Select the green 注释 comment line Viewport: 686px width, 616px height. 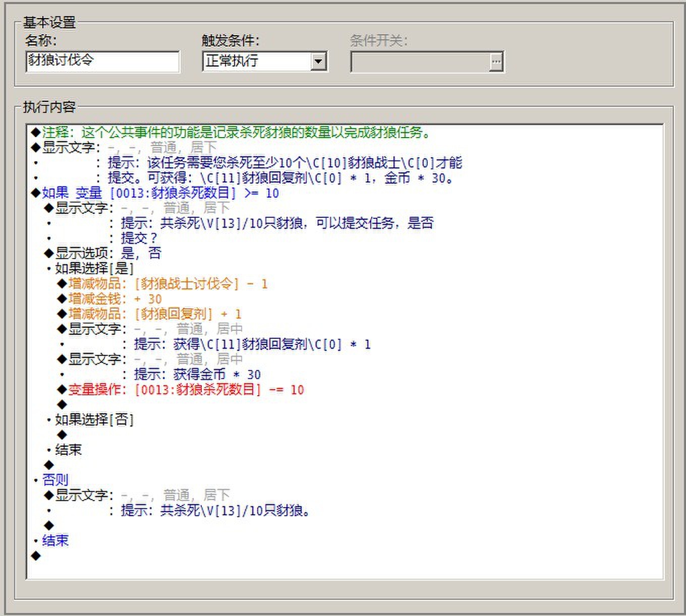click(x=231, y=133)
